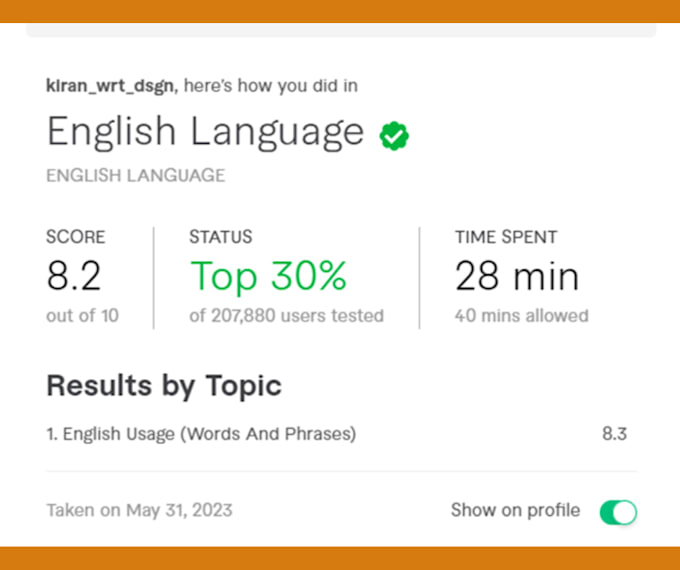Screen dimensions: 680x570
Task: Click the "Show on profile" label
Action: tap(515, 510)
